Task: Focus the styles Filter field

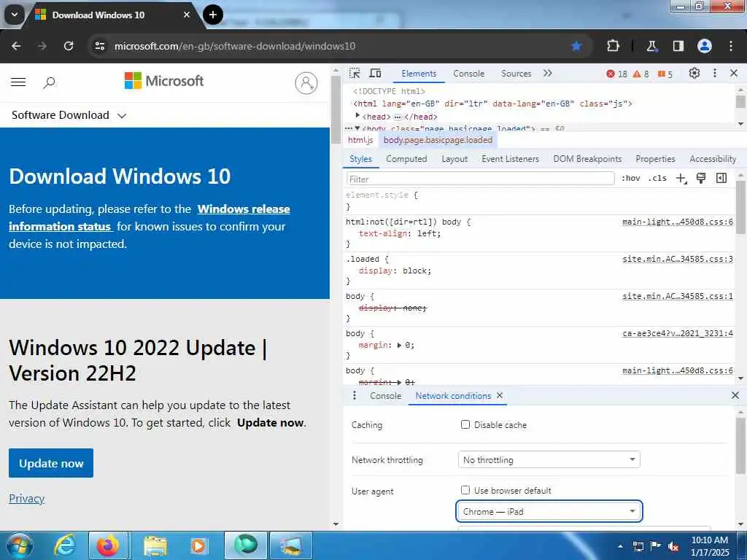Action: 480,179
